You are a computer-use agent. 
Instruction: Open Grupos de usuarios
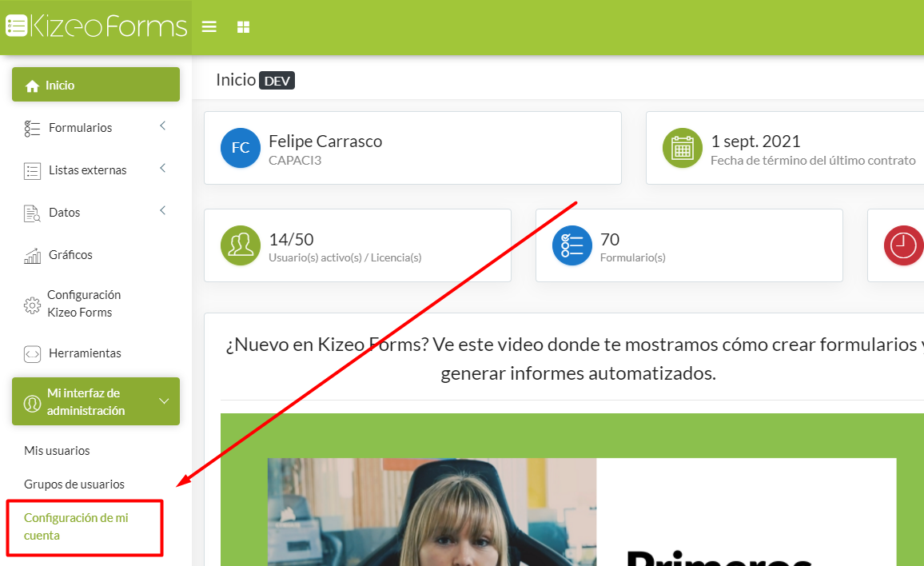74,484
